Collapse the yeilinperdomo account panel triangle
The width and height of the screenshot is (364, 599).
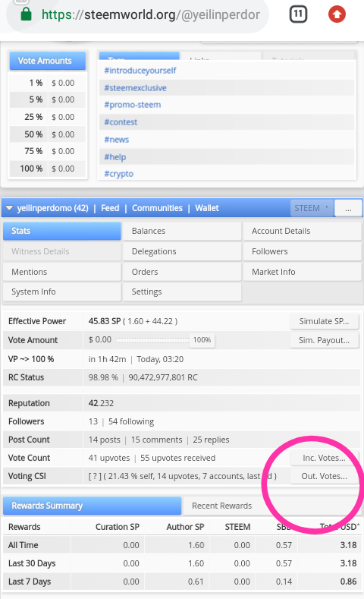click(9, 208)
